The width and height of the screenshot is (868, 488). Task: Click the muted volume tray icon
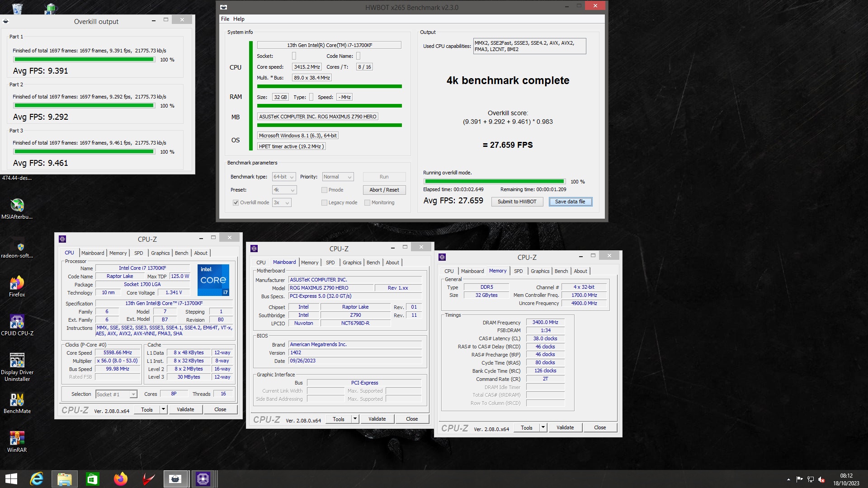point(821,479)
